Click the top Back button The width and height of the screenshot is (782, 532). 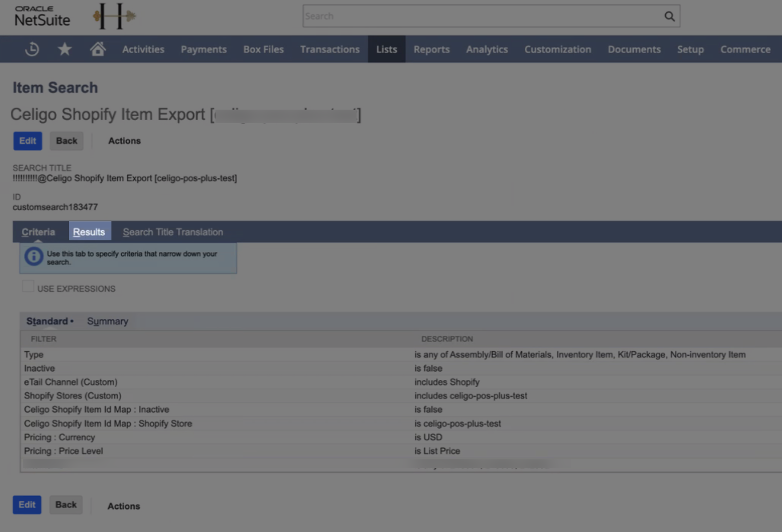coord(66,141)
